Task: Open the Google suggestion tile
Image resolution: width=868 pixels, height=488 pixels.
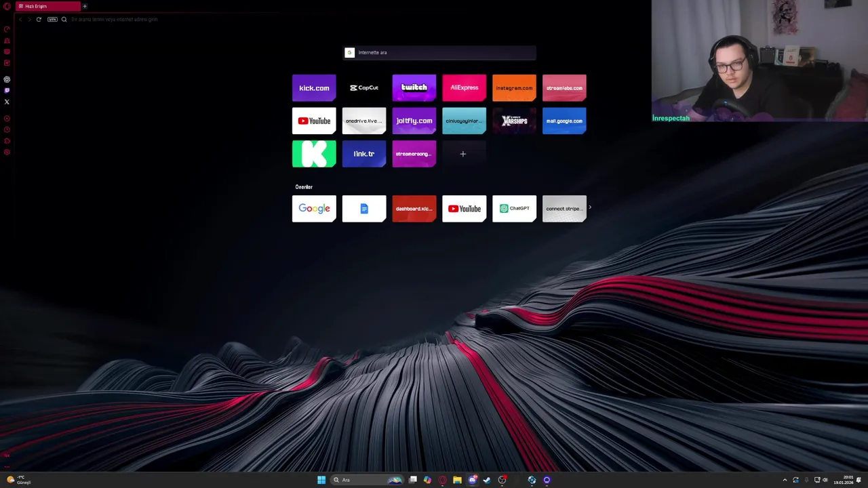Action: pos(314,209)
